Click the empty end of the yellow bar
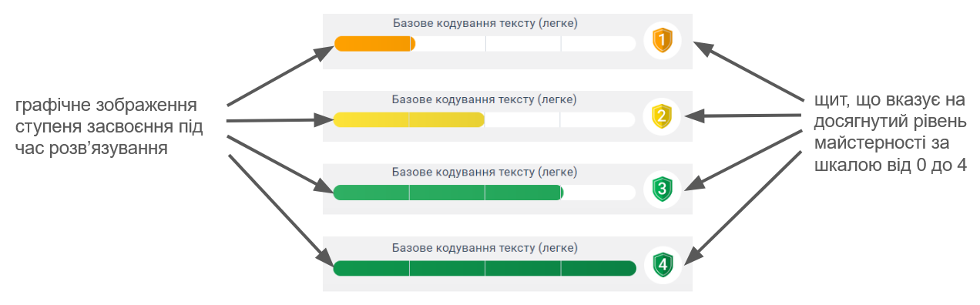Image resolution: width=980 pixels, height=305 pixels. (x=560, y=119)
